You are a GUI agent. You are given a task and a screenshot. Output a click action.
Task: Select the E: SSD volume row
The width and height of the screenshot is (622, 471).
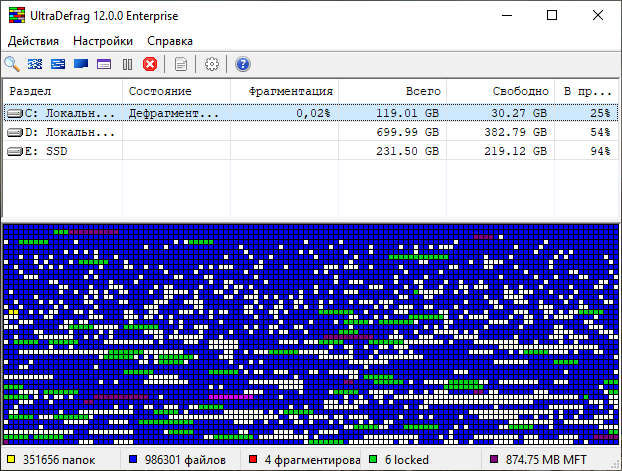tap(62, 151)
